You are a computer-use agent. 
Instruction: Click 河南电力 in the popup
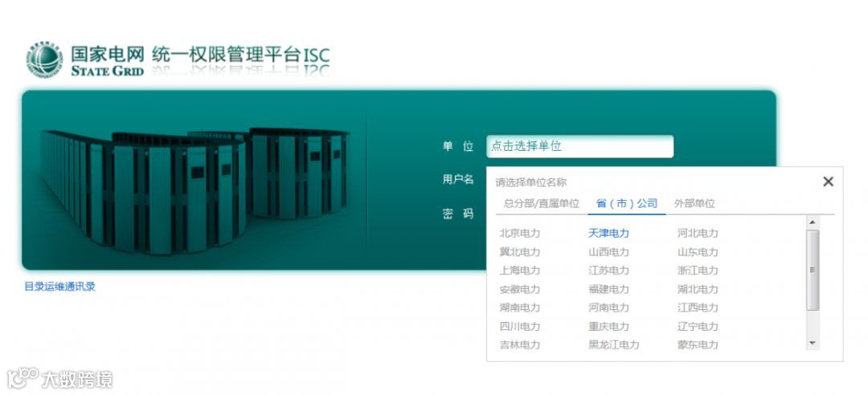608,307
